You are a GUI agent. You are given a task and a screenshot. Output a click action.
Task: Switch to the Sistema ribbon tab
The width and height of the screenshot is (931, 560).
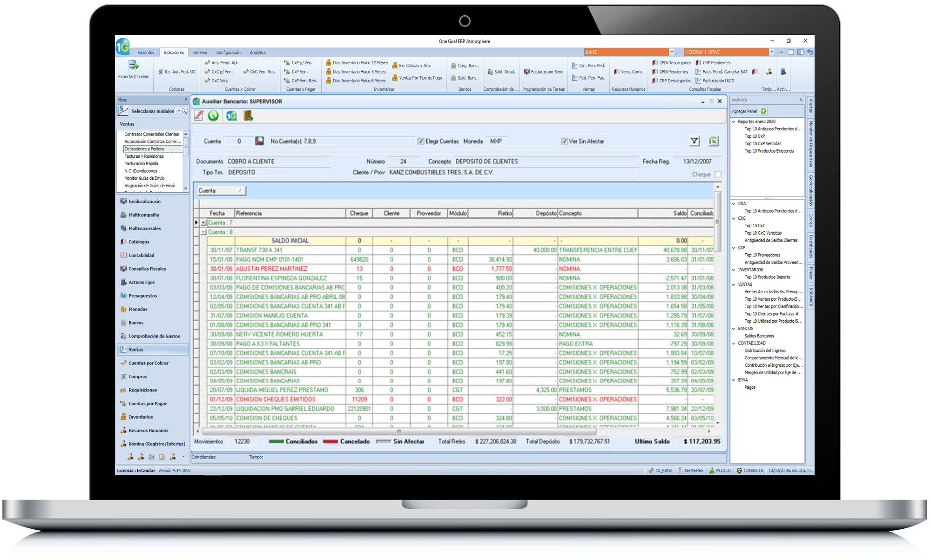tap(200, 53)
